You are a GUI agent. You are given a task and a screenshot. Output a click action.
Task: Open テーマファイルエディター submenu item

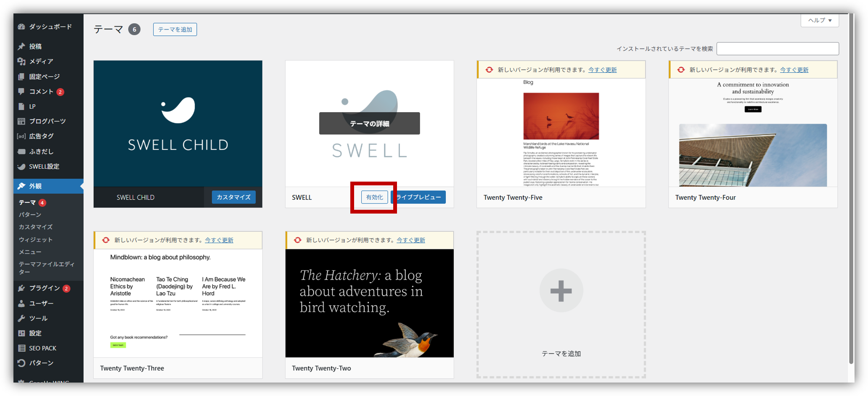click(x=46, y=268)
